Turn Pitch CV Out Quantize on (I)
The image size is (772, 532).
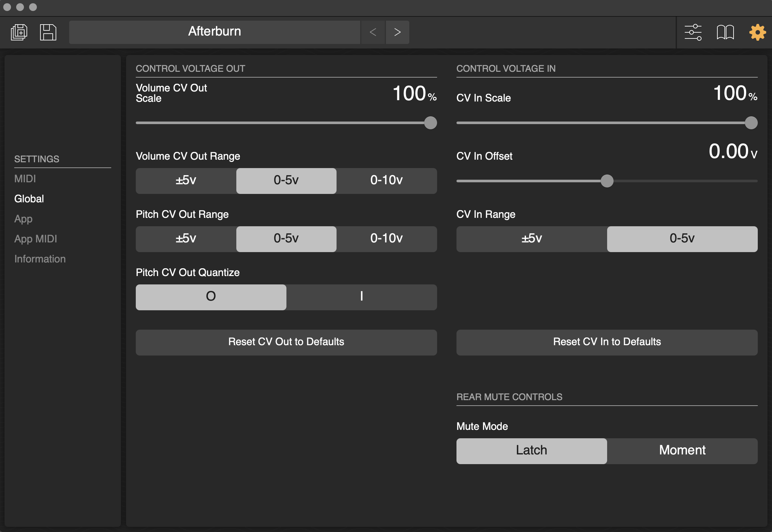[x=361, y=297]
